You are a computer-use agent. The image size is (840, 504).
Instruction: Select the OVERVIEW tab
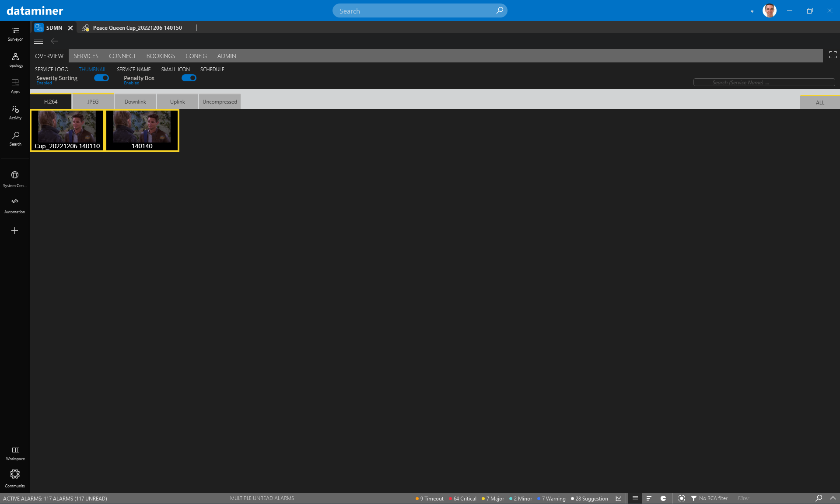point(49,56)
